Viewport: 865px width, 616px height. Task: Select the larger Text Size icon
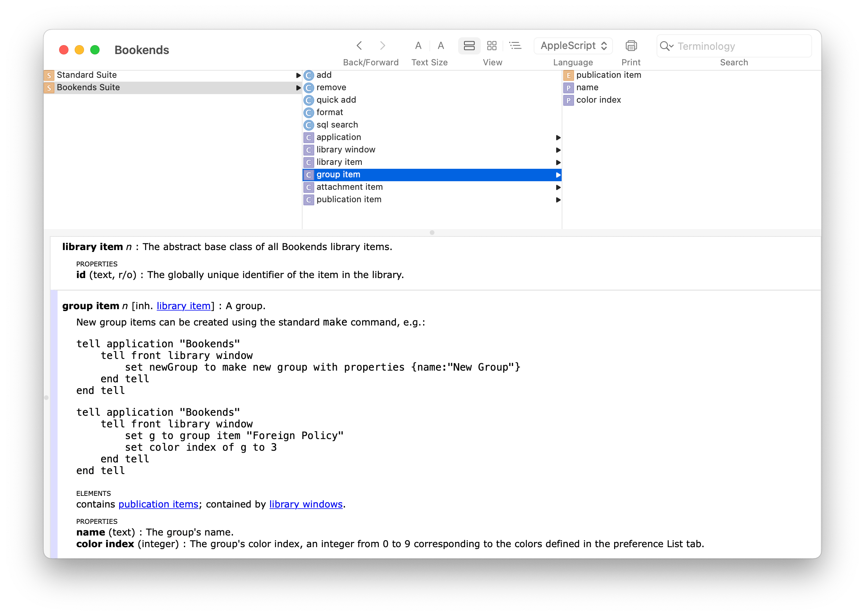[441, 45]
